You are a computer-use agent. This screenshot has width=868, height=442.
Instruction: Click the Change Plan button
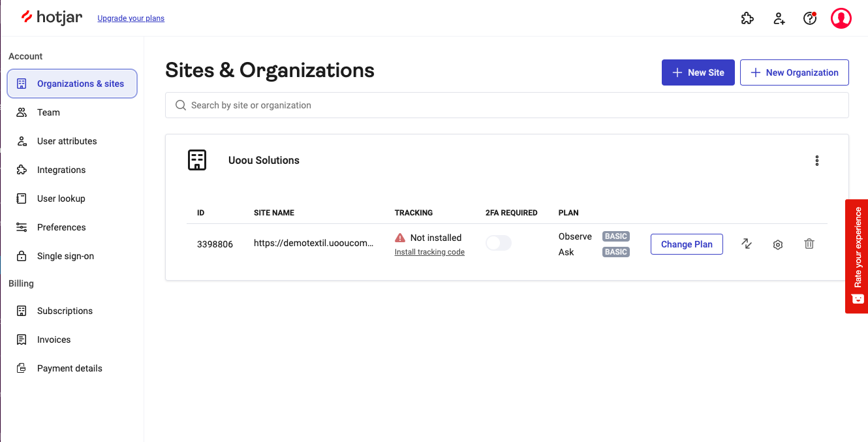coord(687,244)
